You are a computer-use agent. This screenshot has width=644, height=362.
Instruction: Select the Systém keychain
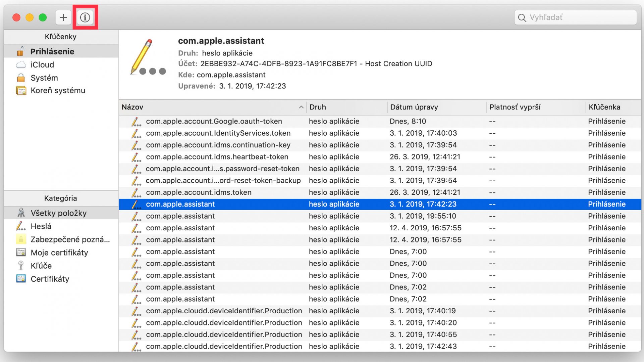(61, 78)
